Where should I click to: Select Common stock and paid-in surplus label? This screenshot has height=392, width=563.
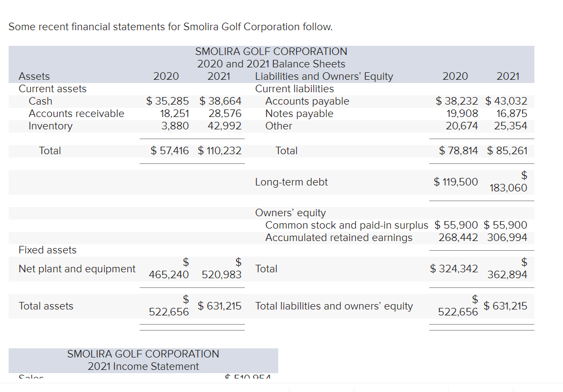(347, 225)
